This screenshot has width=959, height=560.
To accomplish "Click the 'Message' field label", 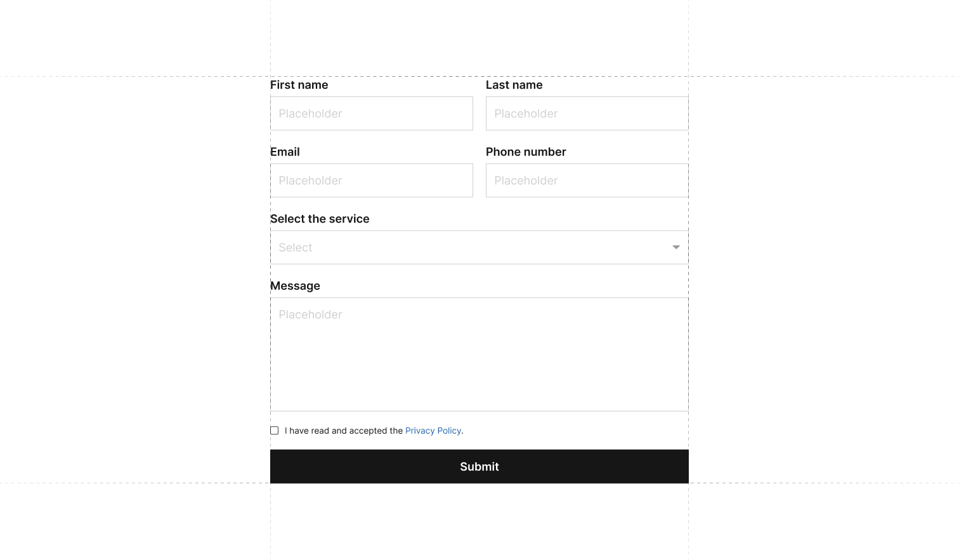I will coord(296,286).
